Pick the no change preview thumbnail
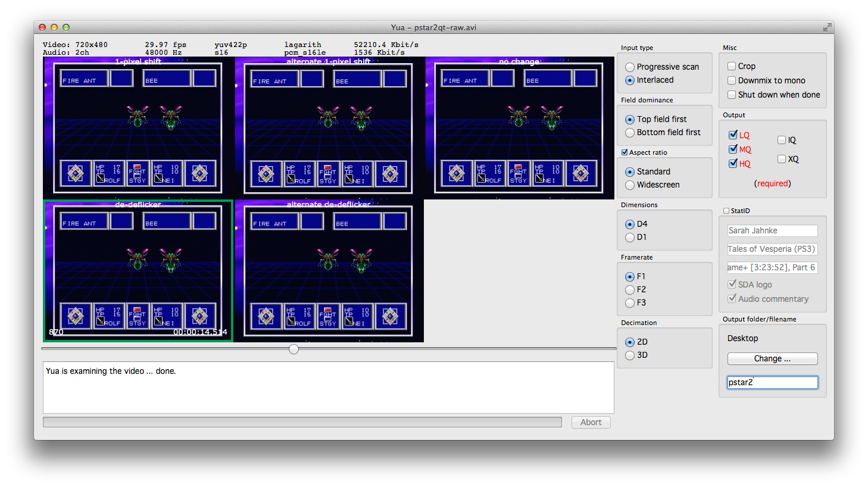 point(519,128)
